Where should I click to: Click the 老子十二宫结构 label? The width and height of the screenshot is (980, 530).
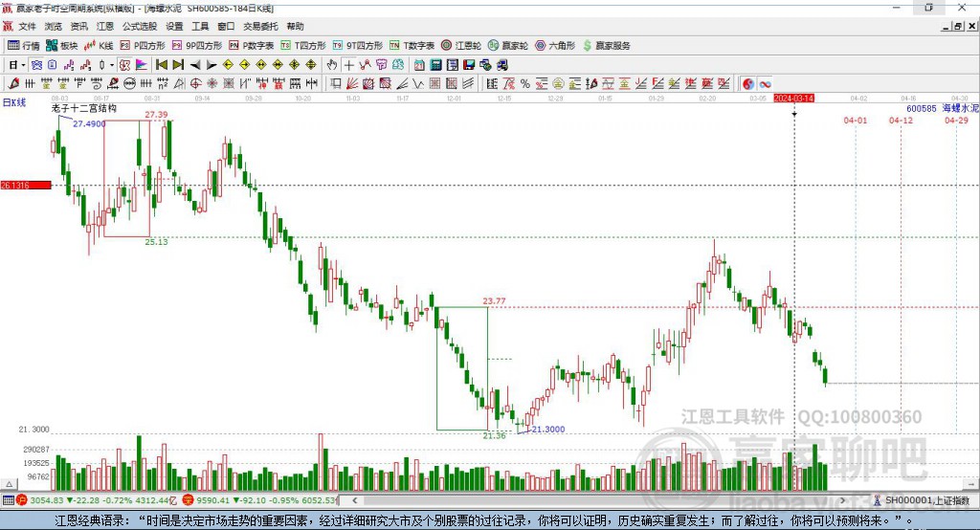click(84, 108)
